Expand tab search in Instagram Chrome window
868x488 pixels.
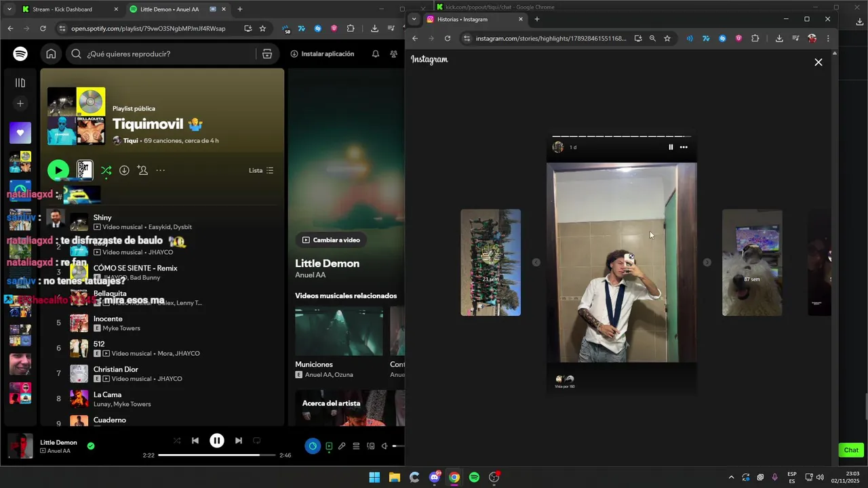pos(414,19)
